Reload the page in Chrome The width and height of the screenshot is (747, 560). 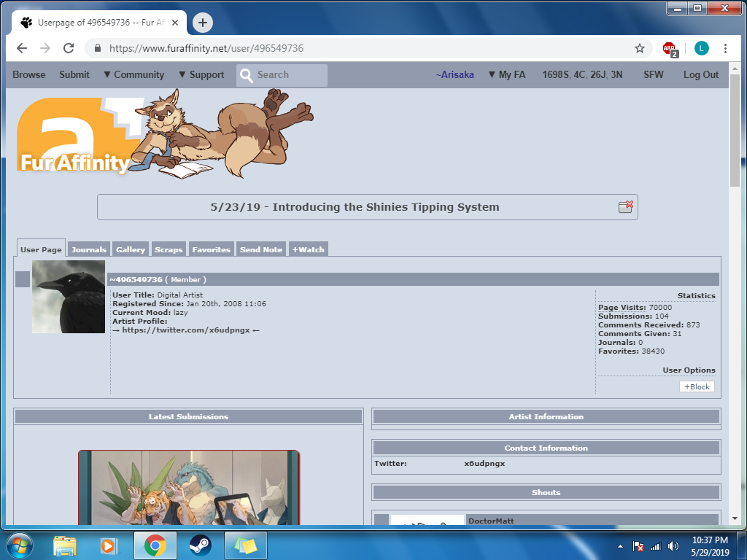tap(69, 49)
